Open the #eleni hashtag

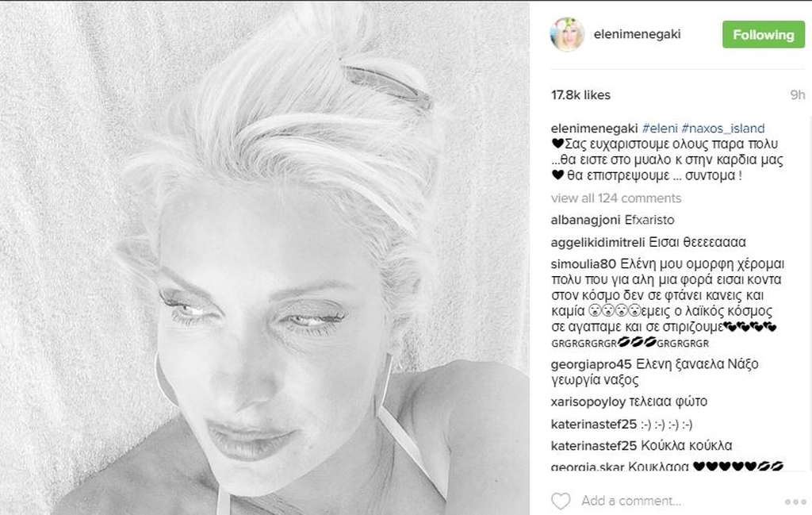click(660, 128)
